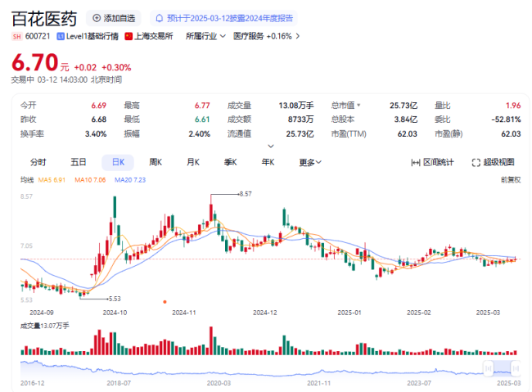The width and height of the screenshot is (532, 392).
Task: Click the Level1基础行情 icon
Action: pos(61,36)
